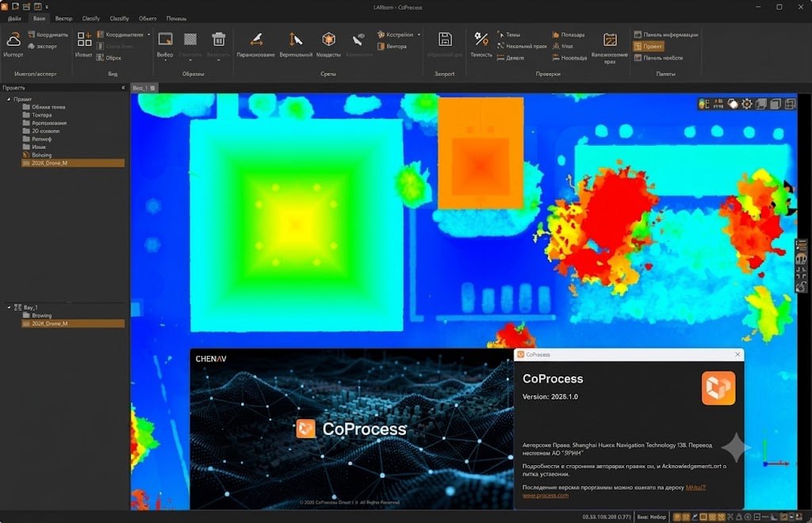Image resolution: width=812 pixels, height=523 pixels.
Task: Collapse the root project tree node
Action: point(9,99)
